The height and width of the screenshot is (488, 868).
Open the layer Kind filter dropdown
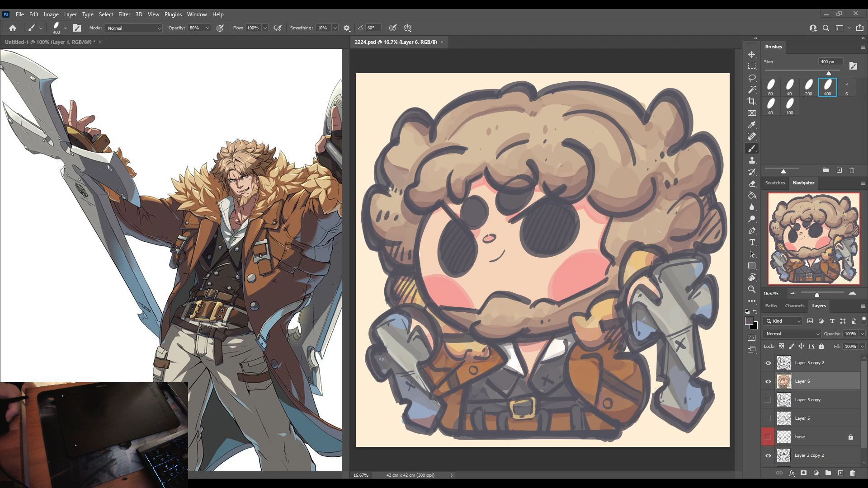(x=783, y=321)
